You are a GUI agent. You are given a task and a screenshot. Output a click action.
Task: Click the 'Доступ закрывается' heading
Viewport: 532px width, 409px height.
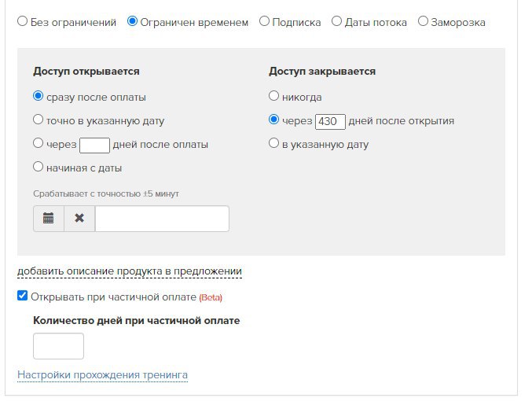322,72
